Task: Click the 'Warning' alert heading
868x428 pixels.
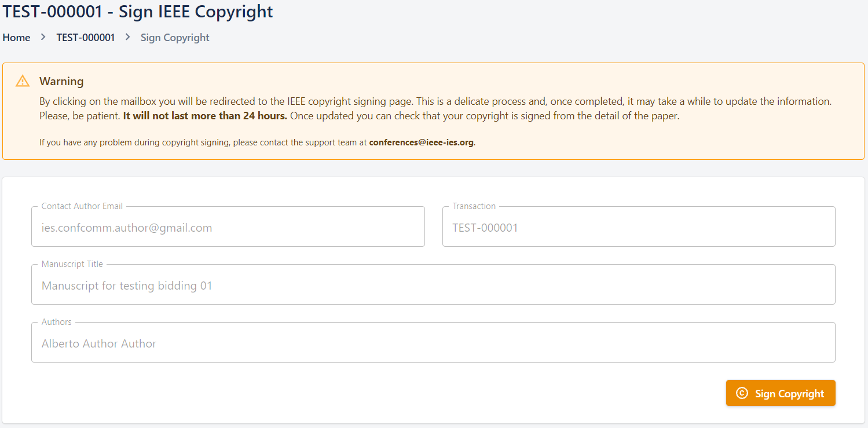Action: pyautogui.click(x=61, y=81)
